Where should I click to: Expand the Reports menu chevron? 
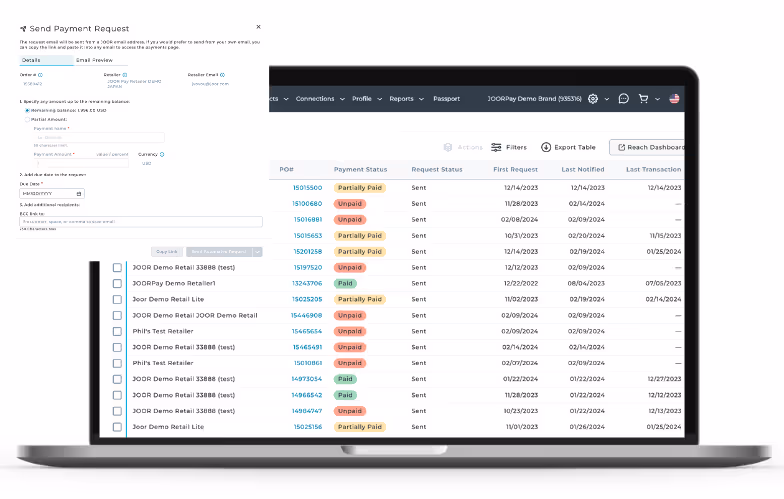click(422, 99)
